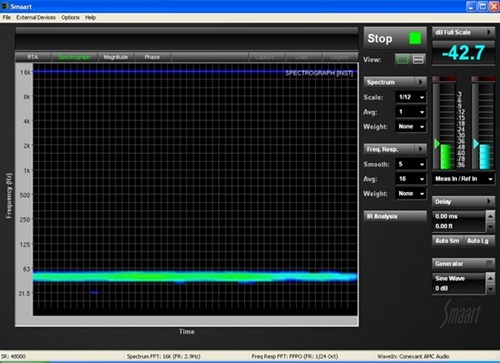Open the Freq. Resp. Smooth dropdown
This screenshot has height=363, width=500.
(411, 164)
